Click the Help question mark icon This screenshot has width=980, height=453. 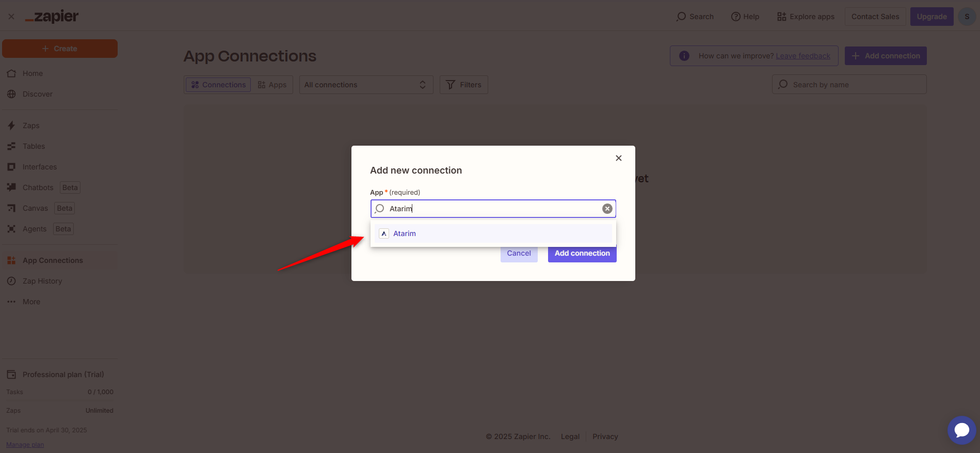point(736,17)
